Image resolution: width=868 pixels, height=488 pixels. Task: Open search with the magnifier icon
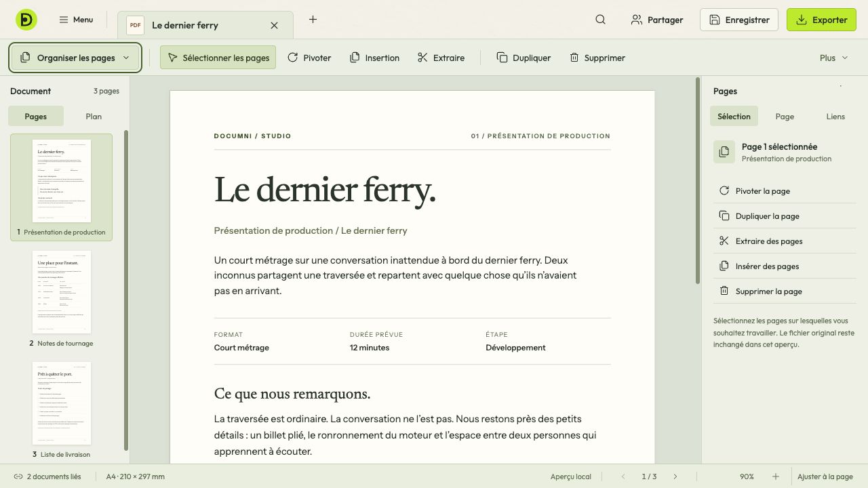tap(600, 20)
